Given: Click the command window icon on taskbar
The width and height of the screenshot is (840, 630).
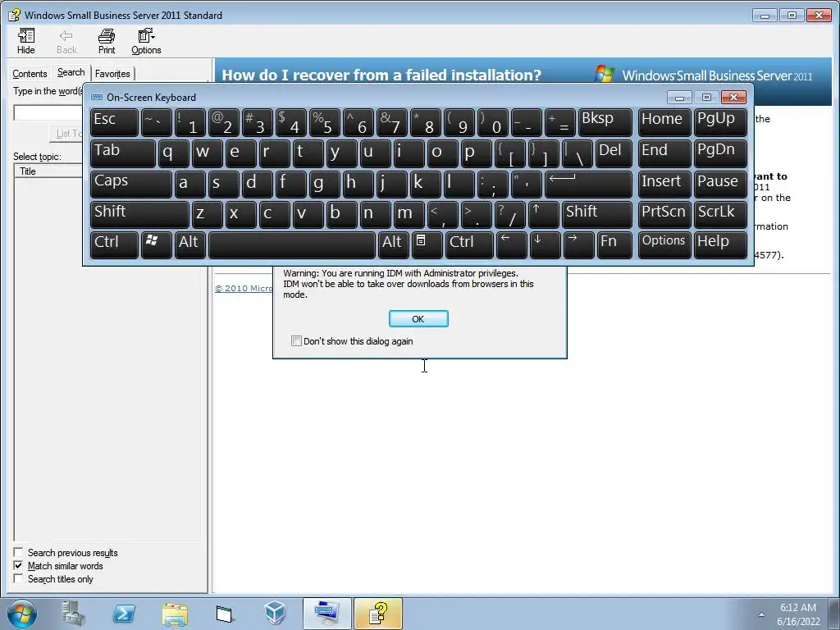Looking at the screenshot, I should click(x=225, y=614).
